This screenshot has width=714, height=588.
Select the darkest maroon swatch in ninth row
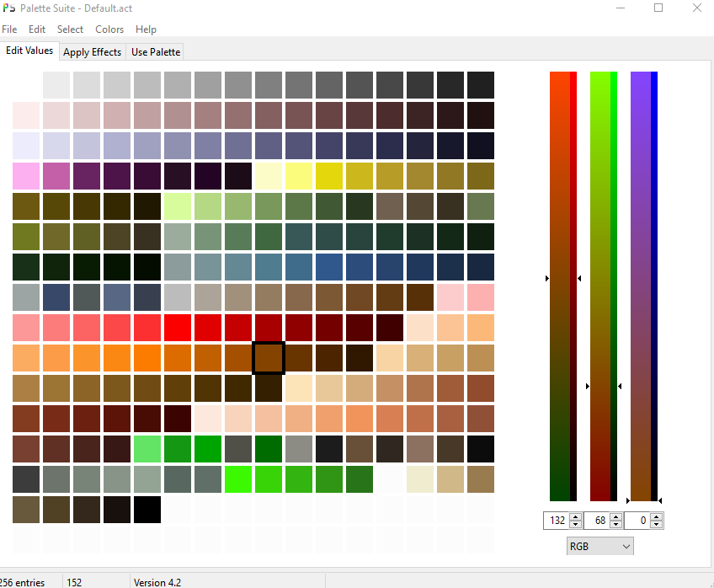390,328
